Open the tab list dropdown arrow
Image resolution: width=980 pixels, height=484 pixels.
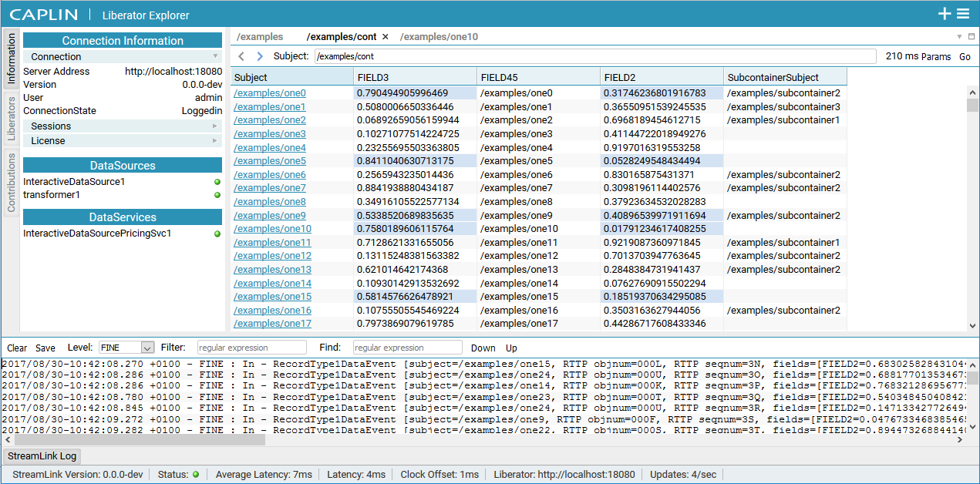(959, 36)
